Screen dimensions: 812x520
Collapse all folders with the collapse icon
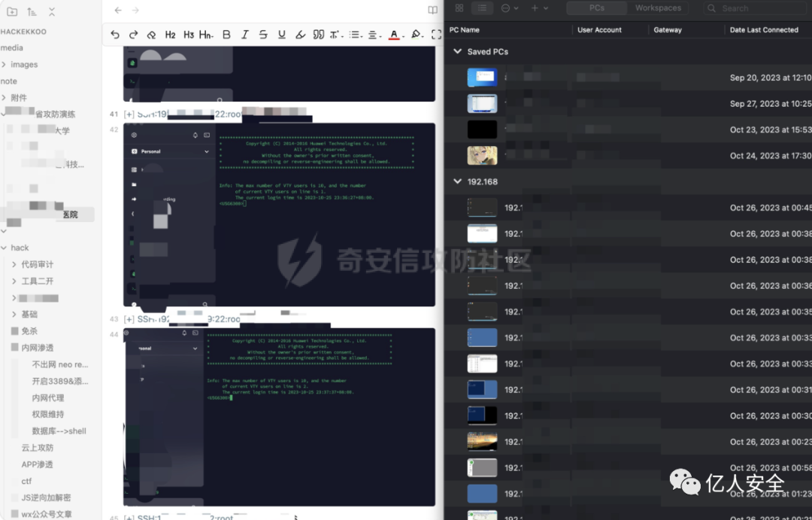(52, 11)
